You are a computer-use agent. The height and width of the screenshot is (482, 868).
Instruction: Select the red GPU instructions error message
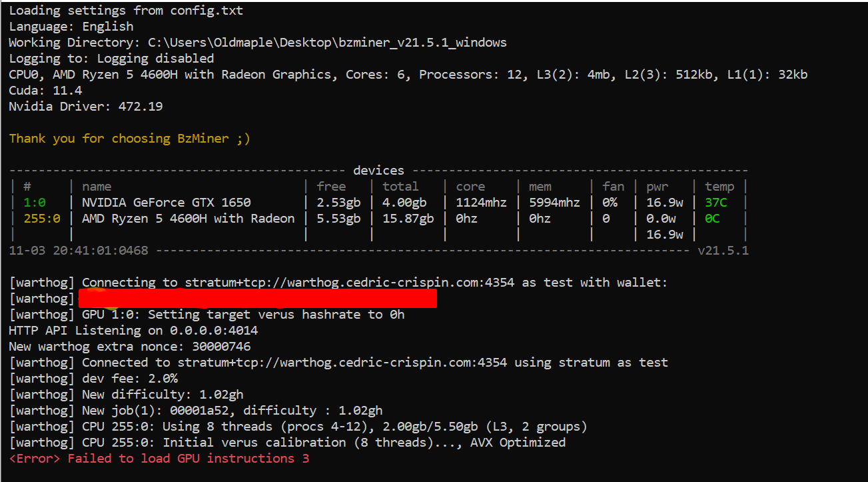coord(159,459)
